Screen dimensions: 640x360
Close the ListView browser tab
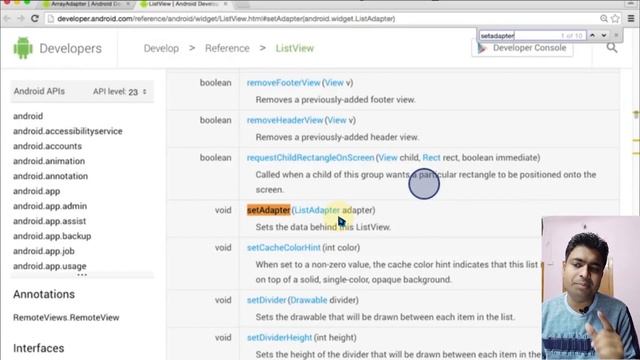[x=225, y=4]
